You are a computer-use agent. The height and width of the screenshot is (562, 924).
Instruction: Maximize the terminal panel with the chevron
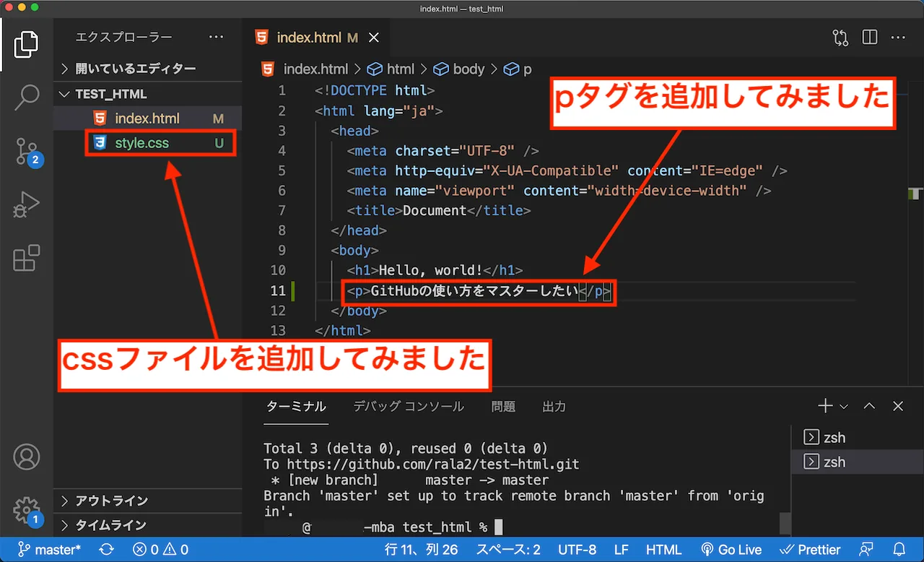pos(869,406)
